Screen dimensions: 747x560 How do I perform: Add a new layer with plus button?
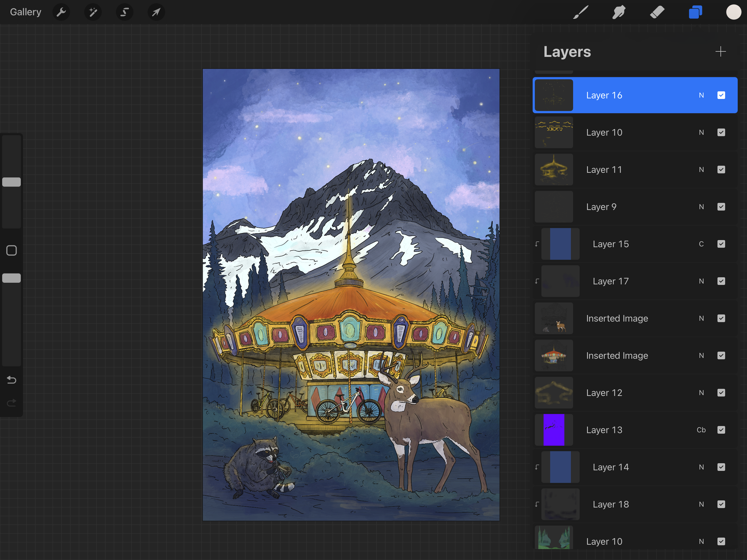click(x=720, y=52)
